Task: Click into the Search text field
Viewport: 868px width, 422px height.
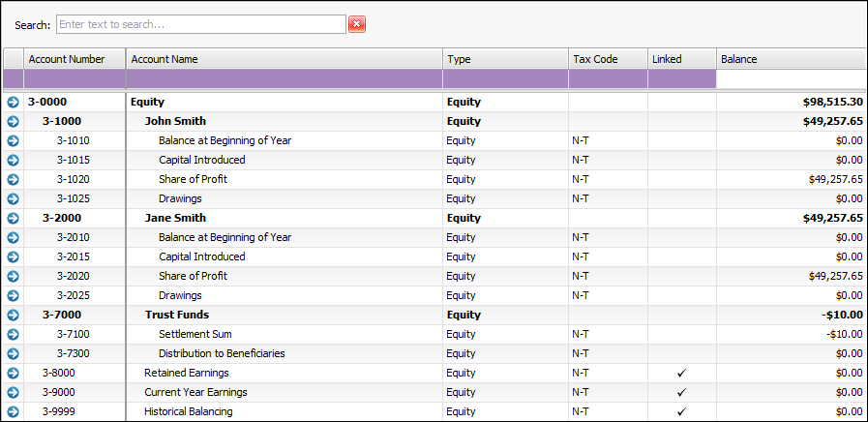Action: (200, 24)
